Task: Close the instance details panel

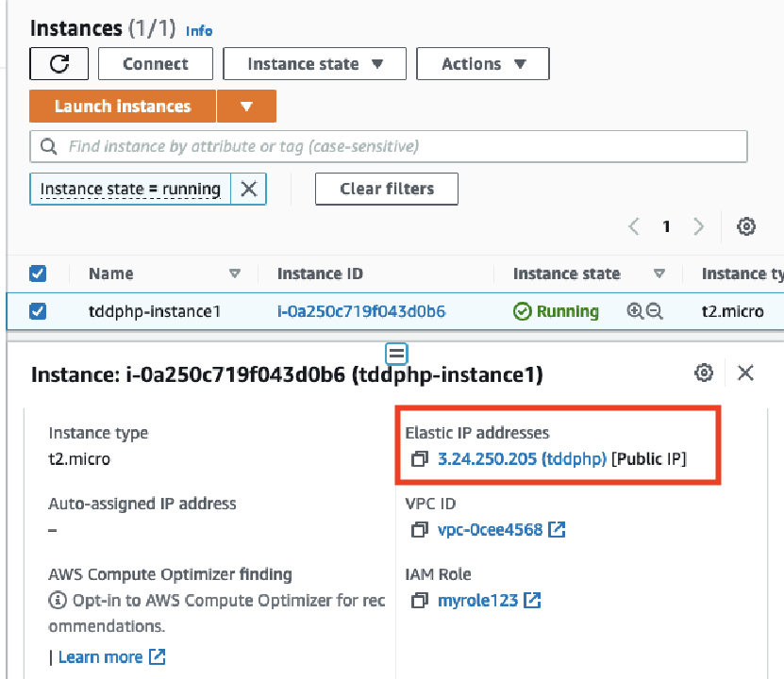Action: 745,373
